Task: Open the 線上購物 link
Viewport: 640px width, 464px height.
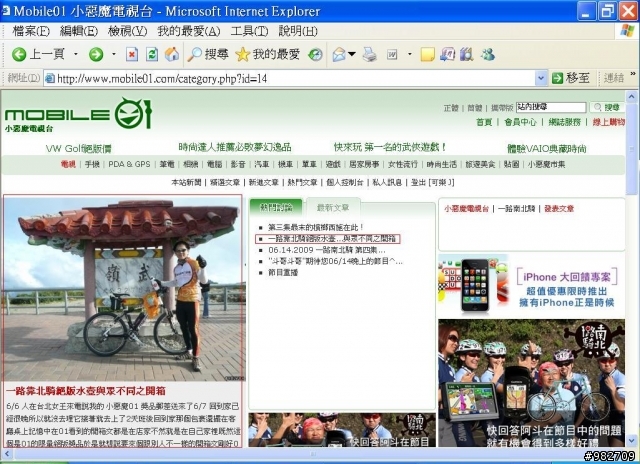Action: 609,122
